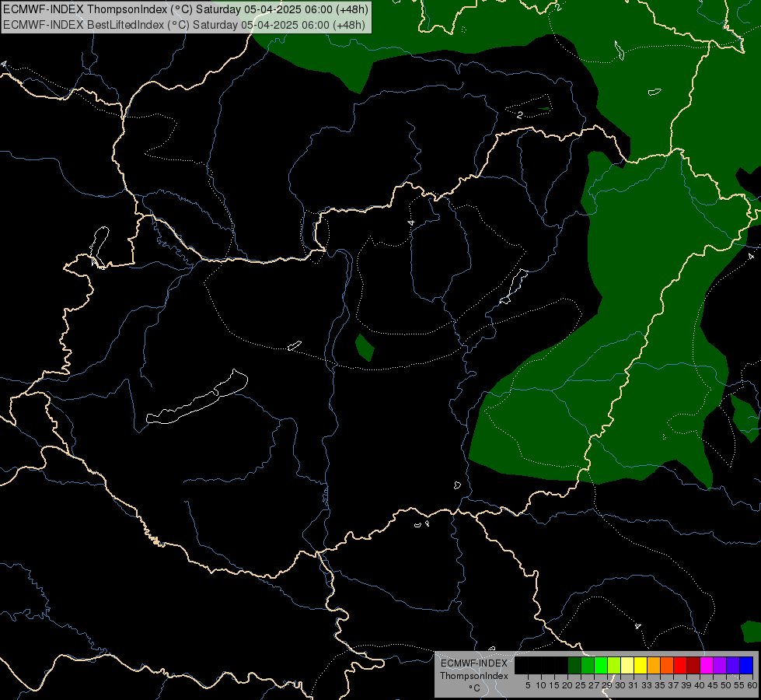Click the legend tick value '50'

[x=726, y=685]
